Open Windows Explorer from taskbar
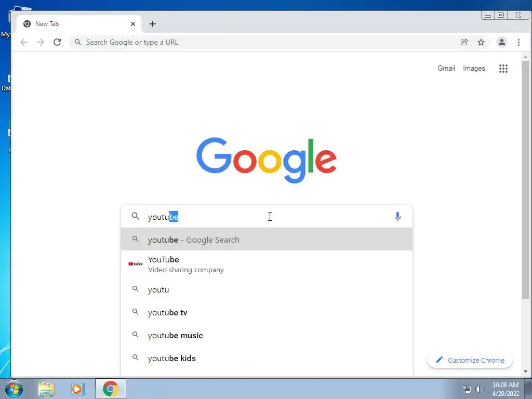 pyautogui.click(x=46, y=389)
